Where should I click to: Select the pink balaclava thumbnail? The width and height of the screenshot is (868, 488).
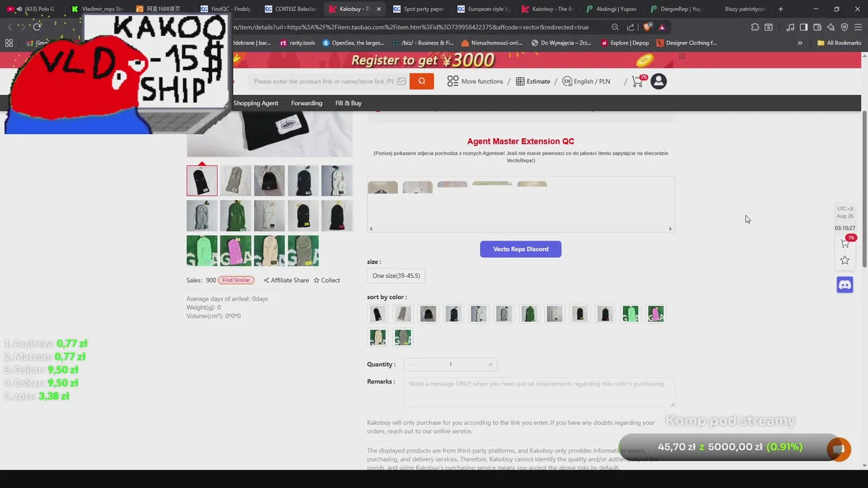[x=235, y=251]
